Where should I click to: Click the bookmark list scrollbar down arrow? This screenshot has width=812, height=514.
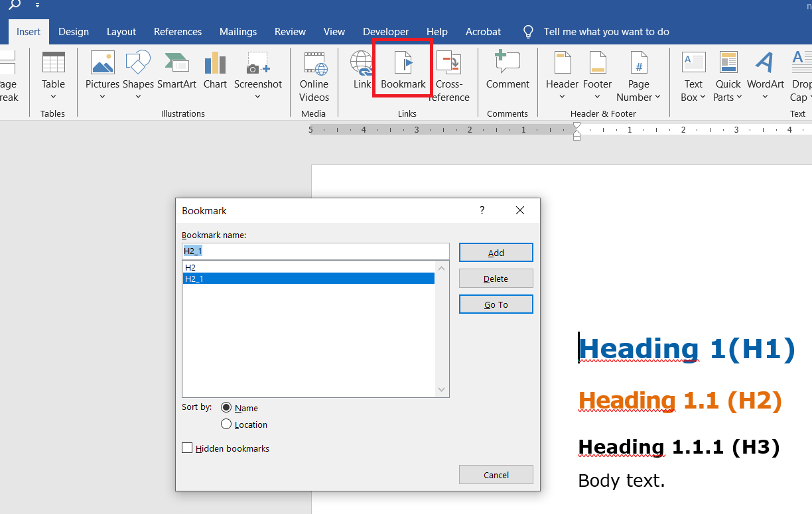pyautogui.click(x=442, y=390)
